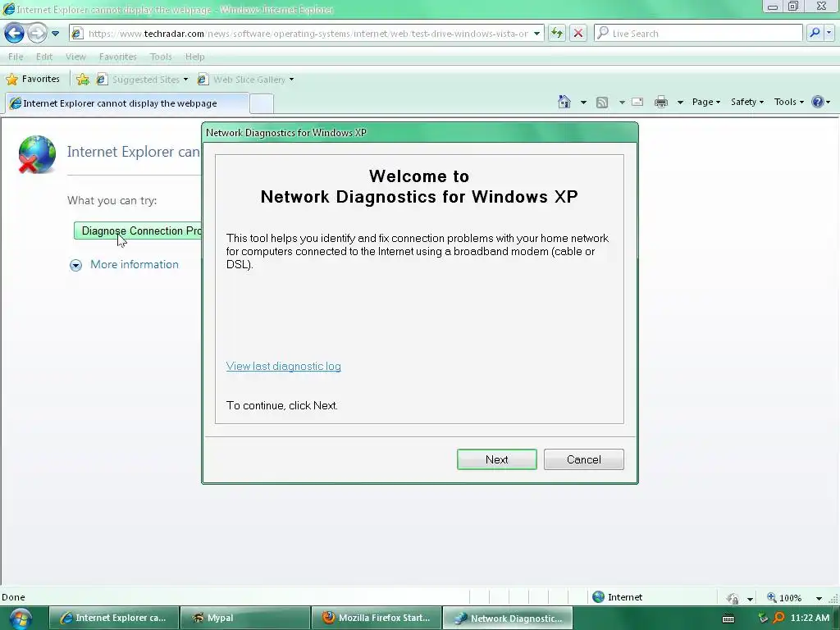Expand the Print options dropdown arrow
Image resolution: width=840 pixels, height=630 pixels.
[680, 102]
